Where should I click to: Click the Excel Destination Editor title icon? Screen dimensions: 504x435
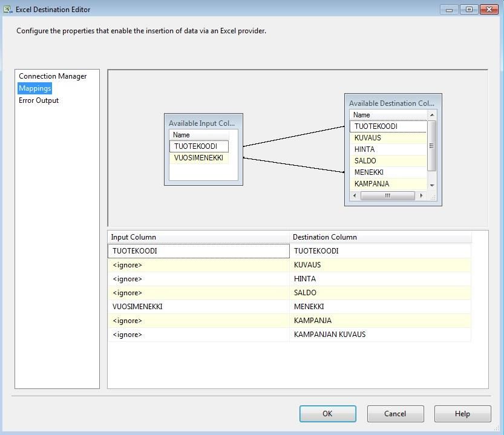coord(8,9)
